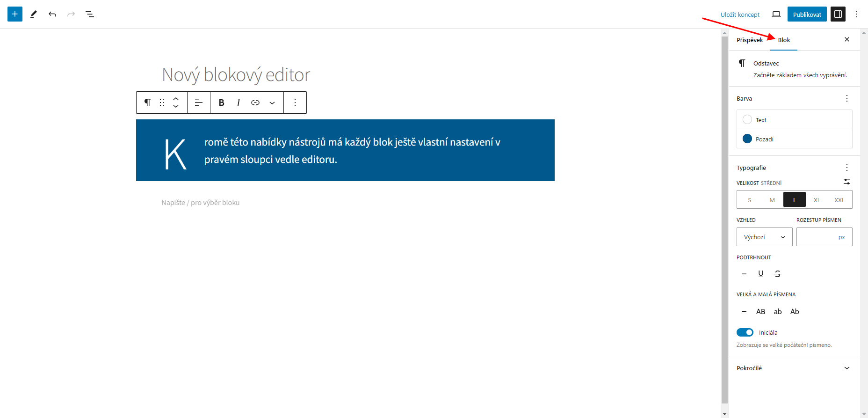Image resolution: width=868 pixels, height=418 pixels.
Task: Close the settings sidebar
Action: pyautogui.click(x=847, y=39)
